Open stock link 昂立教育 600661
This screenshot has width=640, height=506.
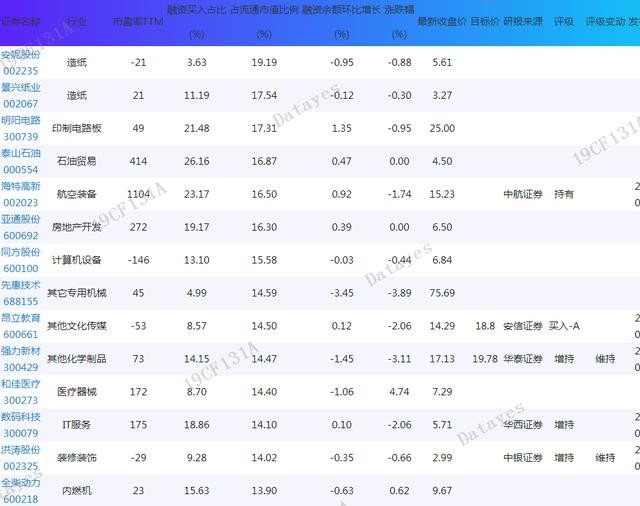(x=21, y=326)
